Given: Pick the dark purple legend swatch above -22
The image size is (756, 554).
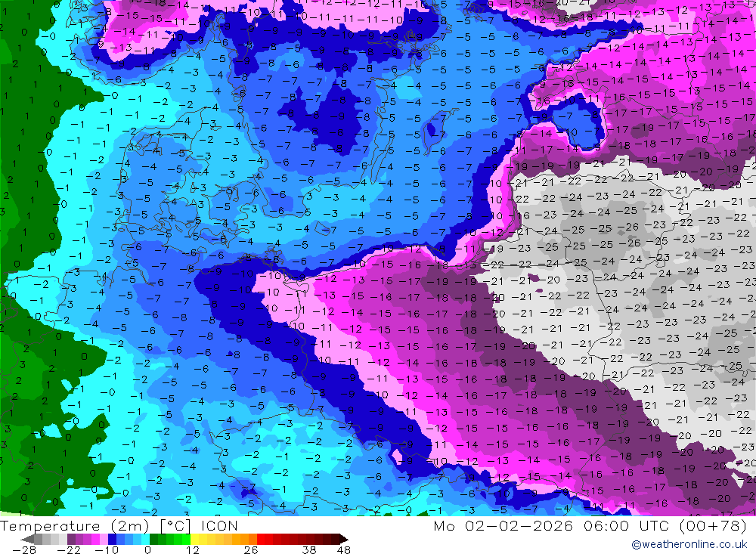Looking at the screenshot, I should [x=71, y=539].
